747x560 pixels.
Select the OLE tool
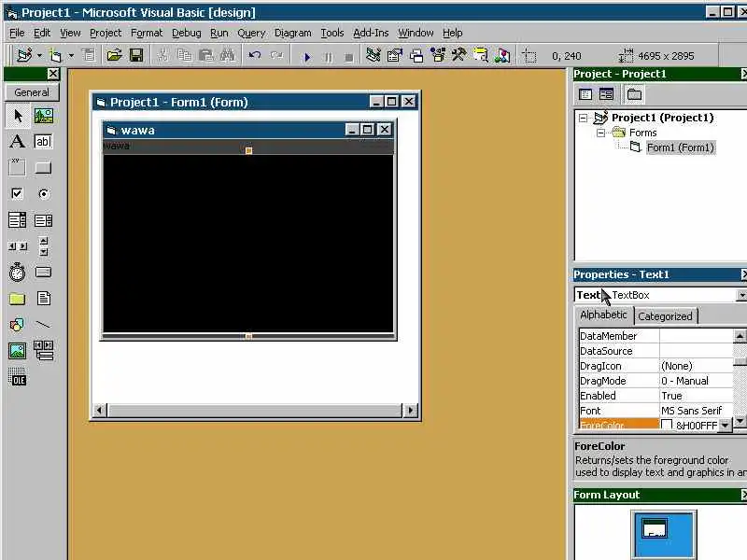pos(18,377)
